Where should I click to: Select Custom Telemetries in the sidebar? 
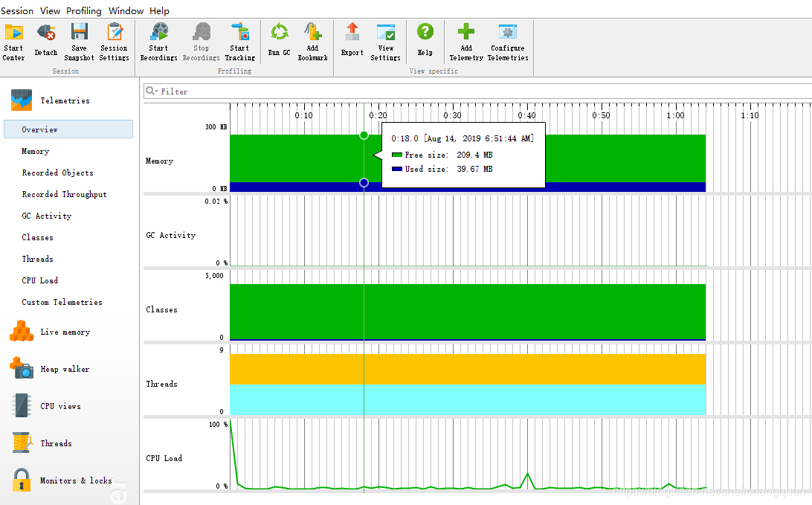(x=62, y=302)
